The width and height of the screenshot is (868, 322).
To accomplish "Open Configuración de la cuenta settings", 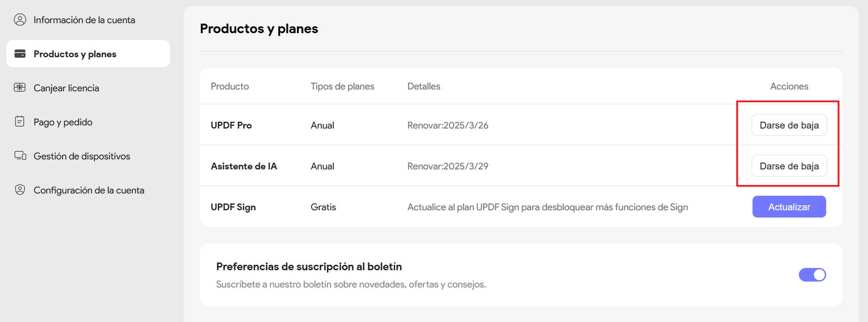I will 89,190.
